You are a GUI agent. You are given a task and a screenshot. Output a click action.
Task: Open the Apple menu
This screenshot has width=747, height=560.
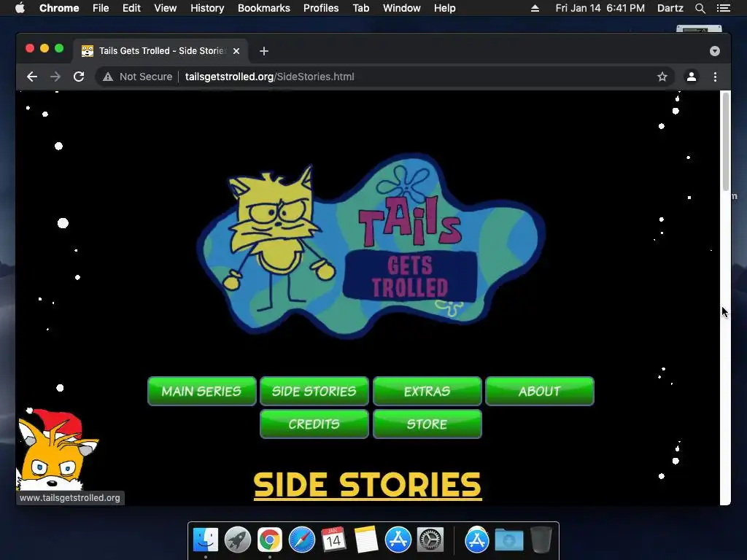pos(20,8)
